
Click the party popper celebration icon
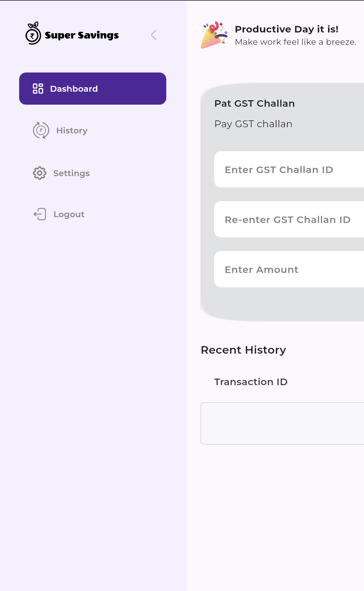214,35
